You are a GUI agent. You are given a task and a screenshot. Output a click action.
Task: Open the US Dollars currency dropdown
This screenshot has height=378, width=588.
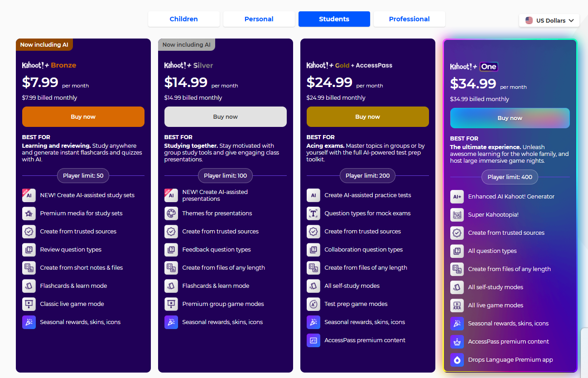549,20
